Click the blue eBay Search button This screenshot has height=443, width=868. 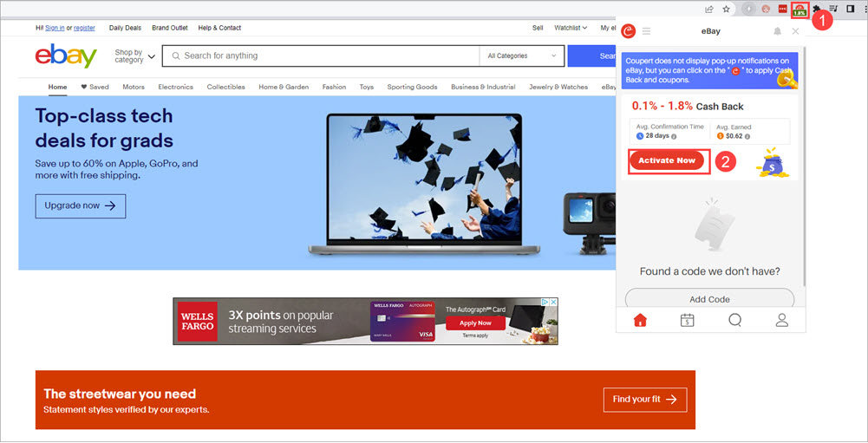coord(591,56)
